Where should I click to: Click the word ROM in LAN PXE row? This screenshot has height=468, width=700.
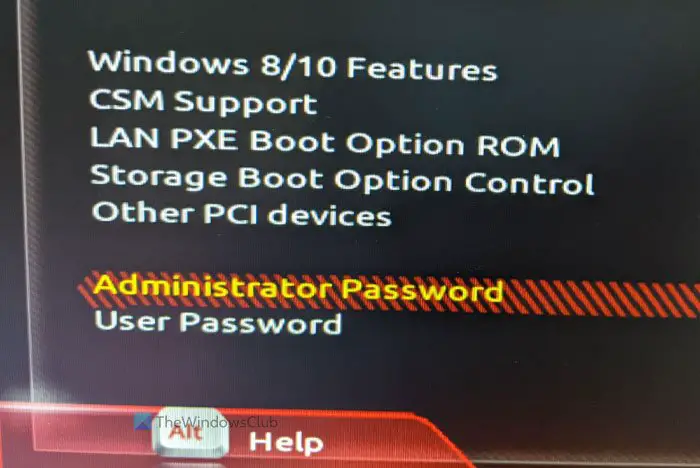point(518,145)
